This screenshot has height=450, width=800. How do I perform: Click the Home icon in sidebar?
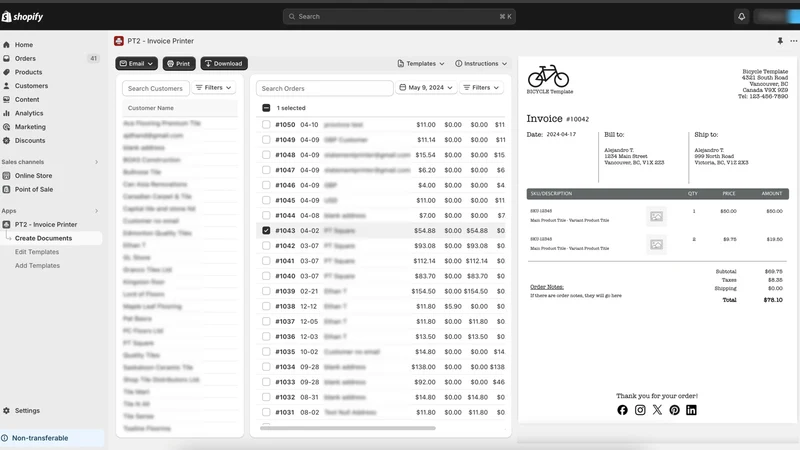pyautogui.click(x=6, y=45)
